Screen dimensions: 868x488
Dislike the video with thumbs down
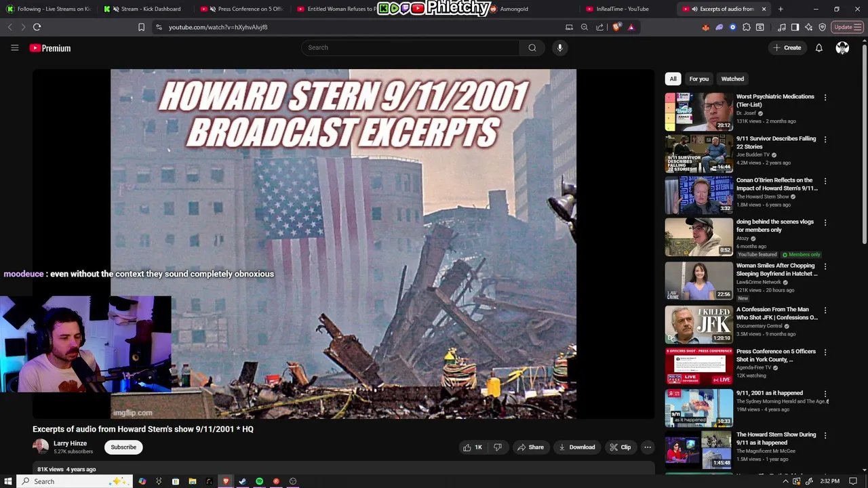click(498, 447)
